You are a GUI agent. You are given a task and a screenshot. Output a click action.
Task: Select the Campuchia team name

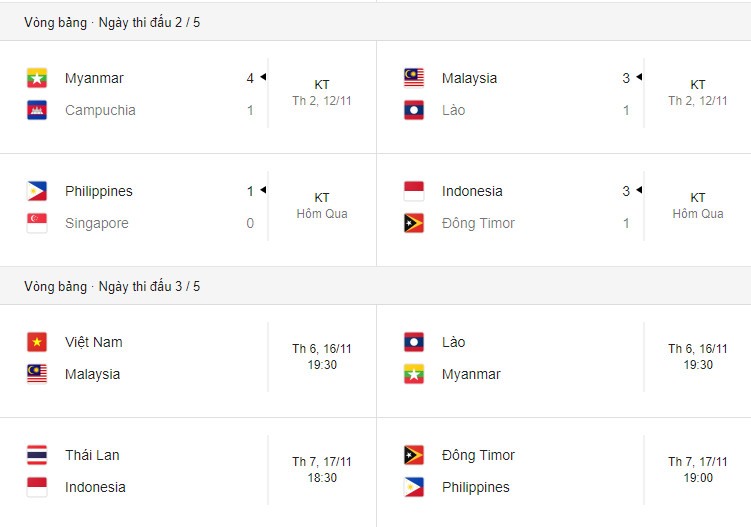click(x=100, y=110)
